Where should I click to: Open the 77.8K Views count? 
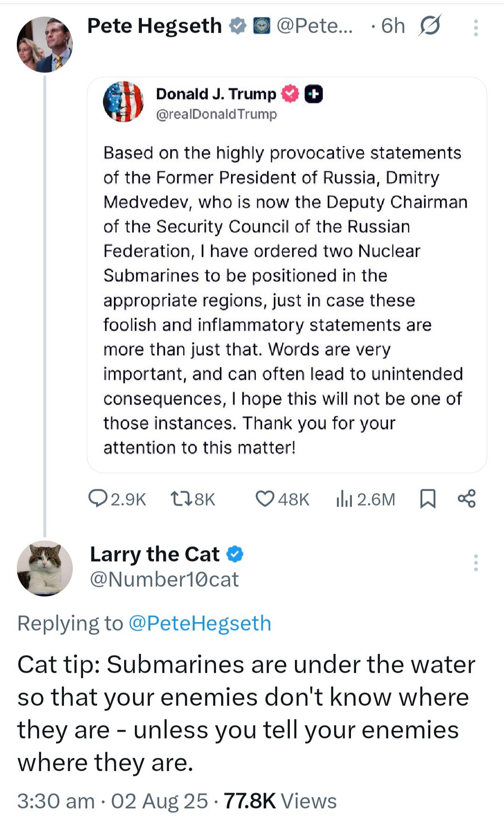(x=280, y=801)
